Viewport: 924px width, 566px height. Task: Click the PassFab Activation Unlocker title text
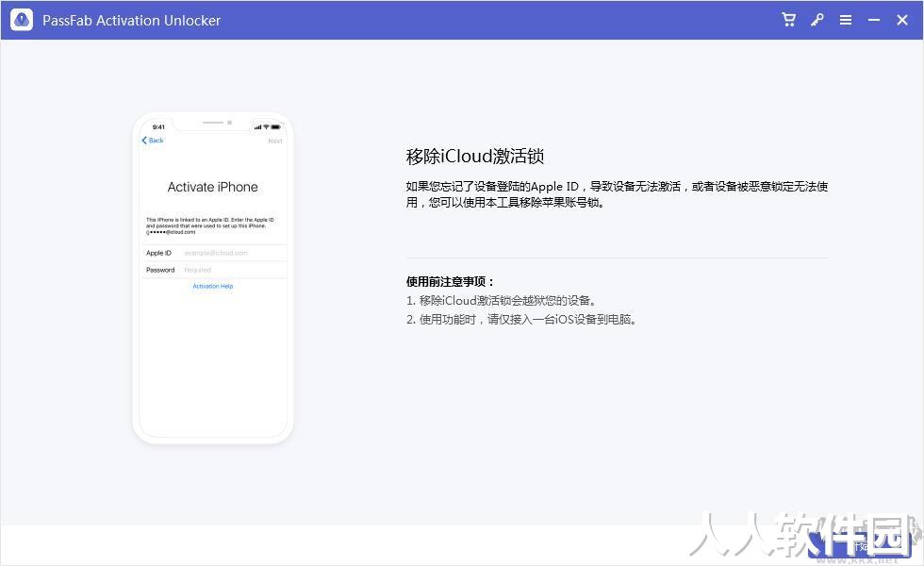coord(131,20)
